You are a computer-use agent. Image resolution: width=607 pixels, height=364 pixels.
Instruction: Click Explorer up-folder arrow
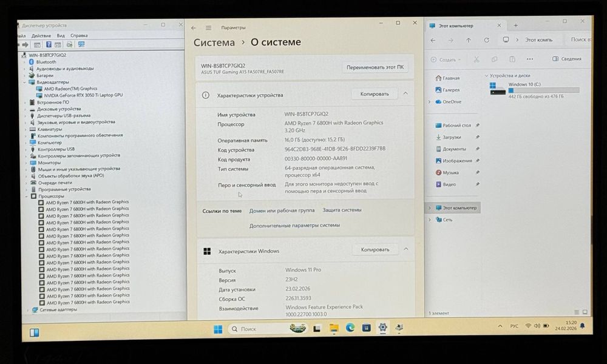[x=469, y=40]
